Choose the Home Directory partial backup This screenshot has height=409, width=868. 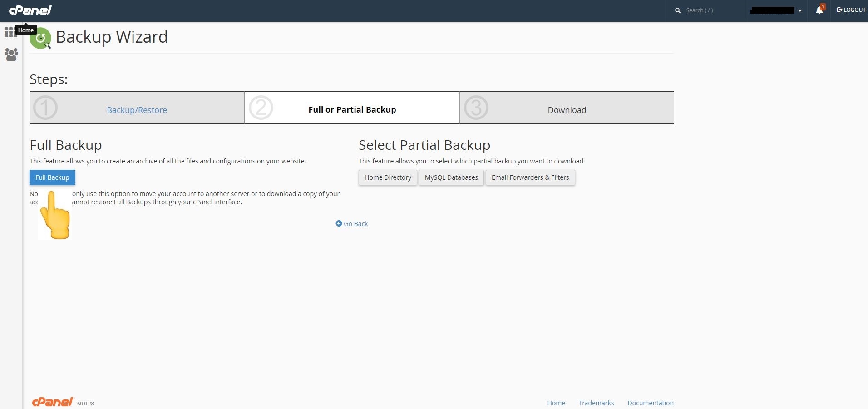(388, 177)
